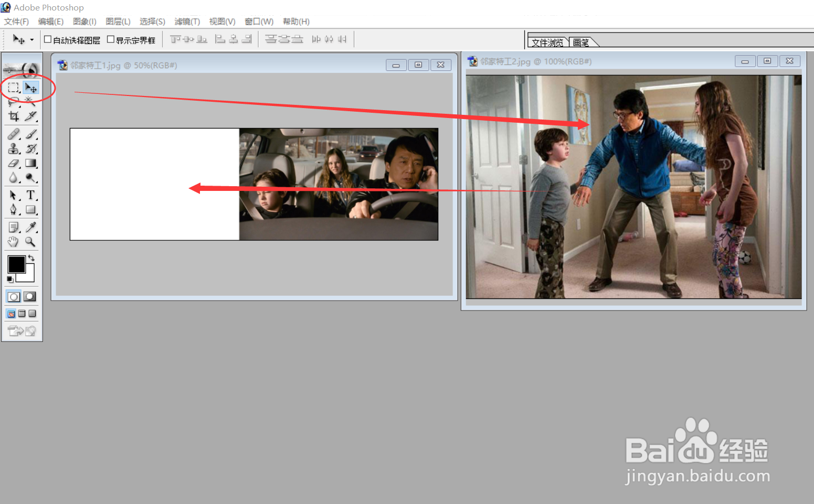
Task: Select the Slice tool
Action: (31, 116)
